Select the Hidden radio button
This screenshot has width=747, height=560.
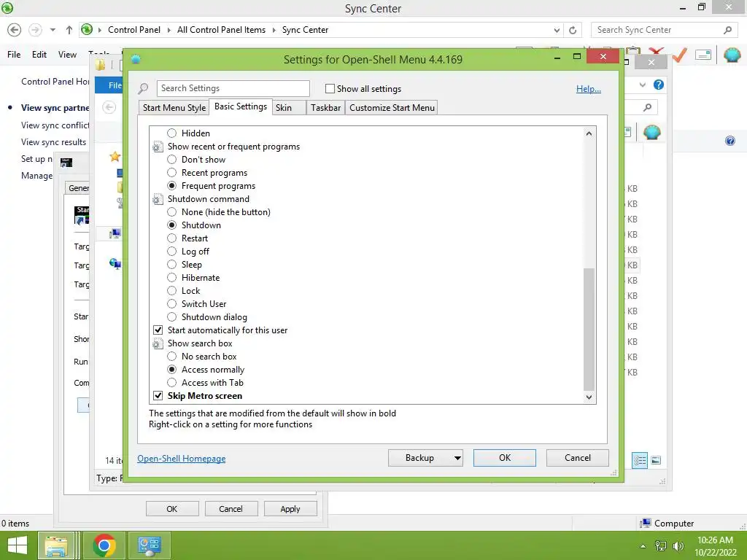coord(172,133)
